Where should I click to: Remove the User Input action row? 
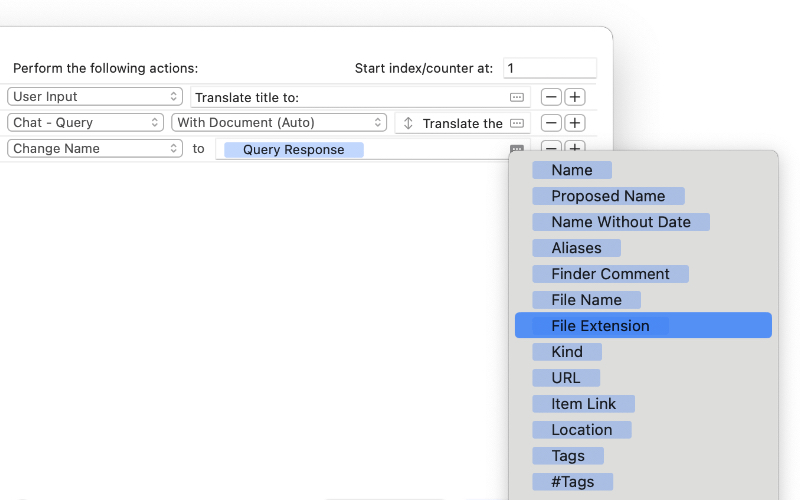point(551,97)
